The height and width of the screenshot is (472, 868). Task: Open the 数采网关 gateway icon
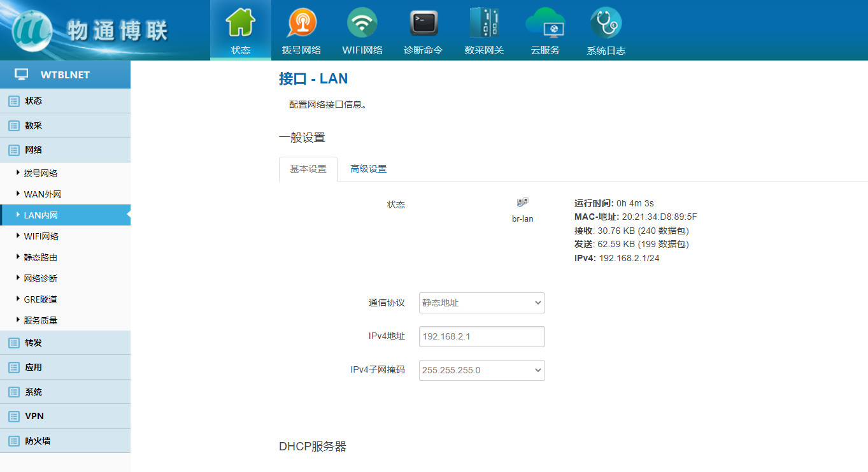click(484, 23)
